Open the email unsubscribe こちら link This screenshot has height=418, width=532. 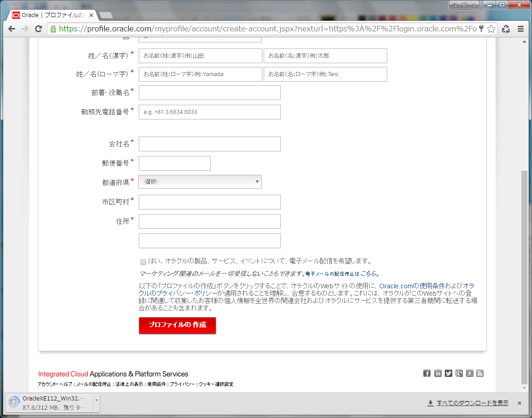[368, 273]
